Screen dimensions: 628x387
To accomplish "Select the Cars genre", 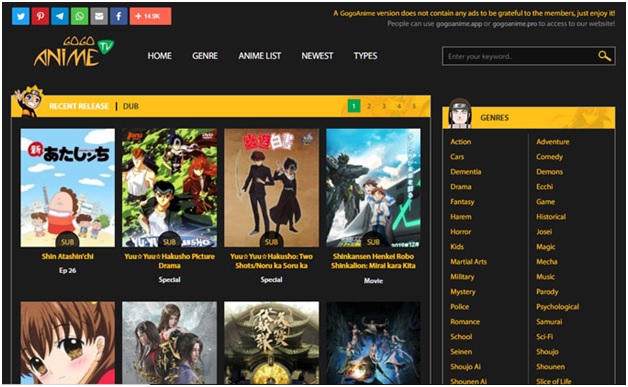I will (x=457, y=157).
